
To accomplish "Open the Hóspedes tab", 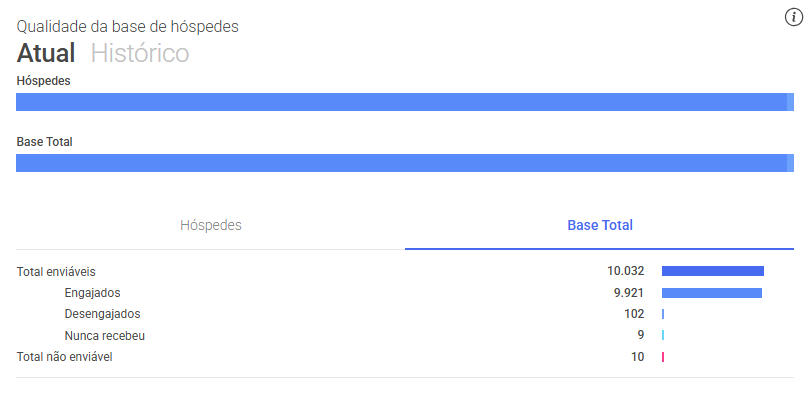I will [x=211, y=225].
